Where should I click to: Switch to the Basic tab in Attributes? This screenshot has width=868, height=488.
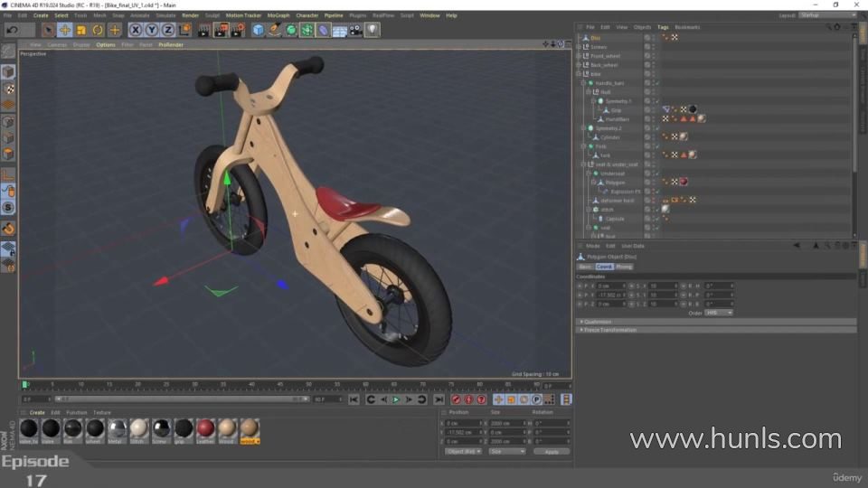(x=585, y=267)
